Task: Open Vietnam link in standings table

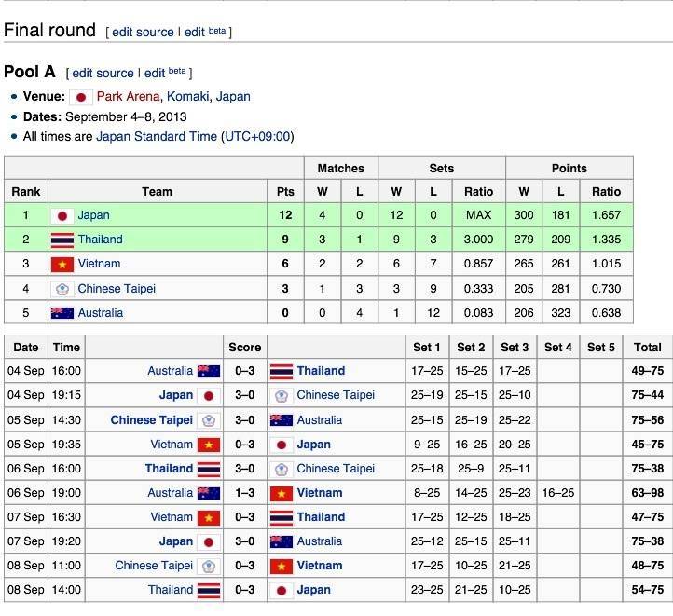Action: pyautogui.click(x=99, y=265)
